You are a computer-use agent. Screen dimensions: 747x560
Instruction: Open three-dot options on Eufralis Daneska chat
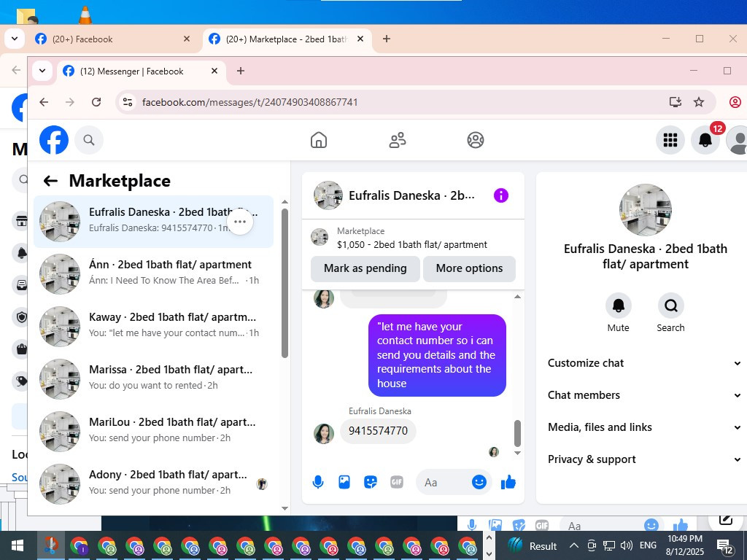(x=240, y=222)
